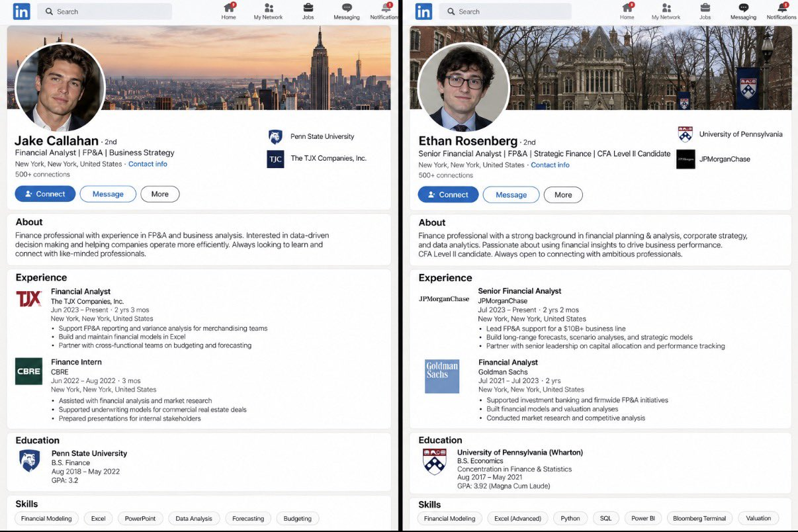Viewport: 798px width, 532px height.
Task: Select Jake's Excel skill chip
Action: (x=98, y=519)
